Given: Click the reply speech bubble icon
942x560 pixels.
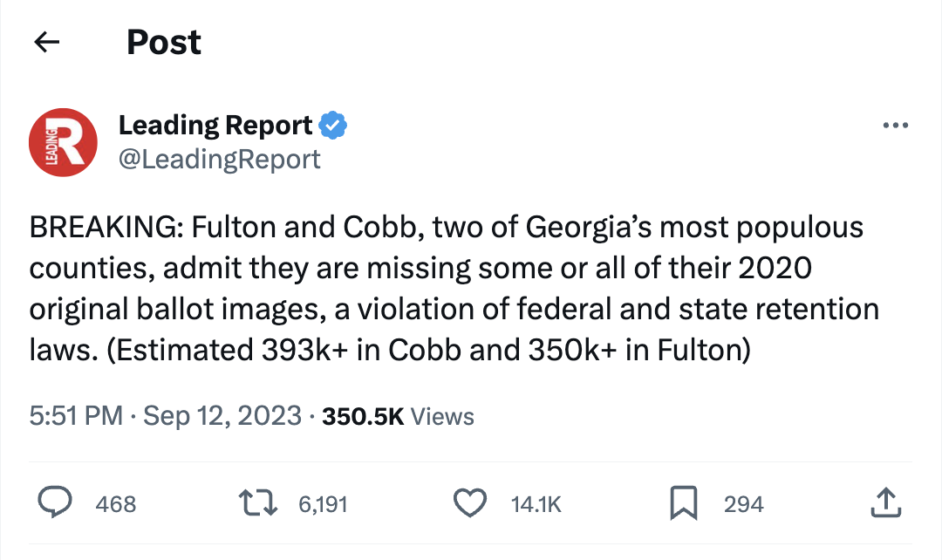Looking at the screenshot, I should (x=56, y=502).
